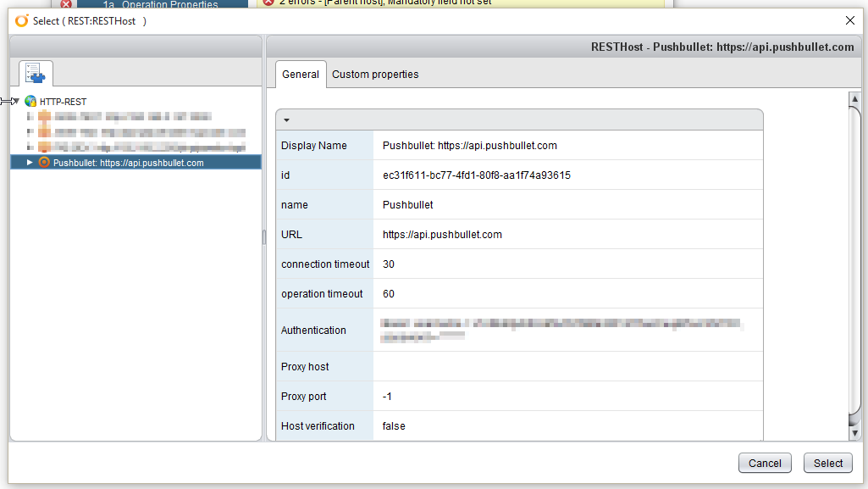This screenshot has height=489, width=868.
Task: Click the Proxy port label
Action: [x=303, y=397]
